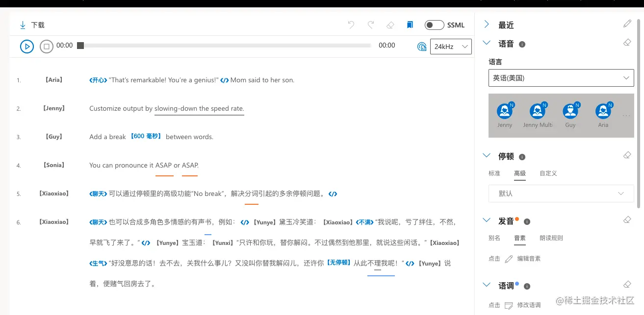
Task: Open the info icon next to 停顿
Action: [x=522, y=157]
